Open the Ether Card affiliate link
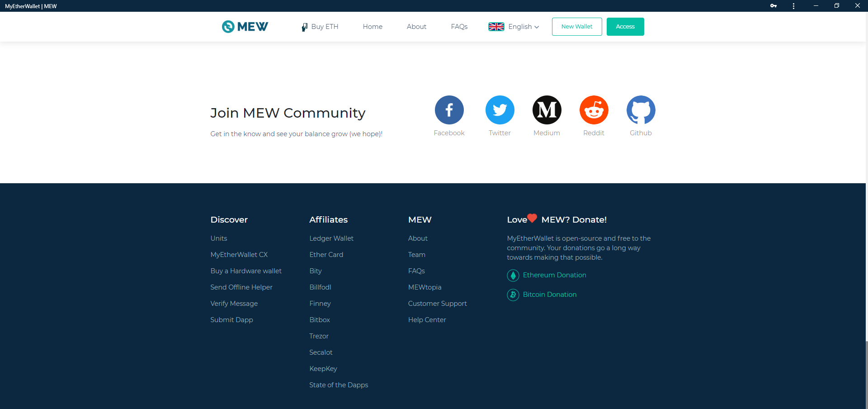This screenshot has height=409, width=868. [326, 255]
